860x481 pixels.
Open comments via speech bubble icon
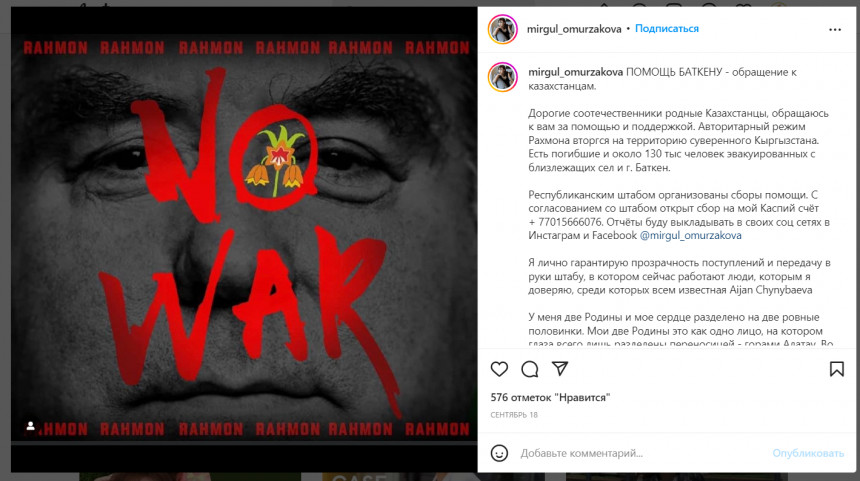(x=530, y=369)
